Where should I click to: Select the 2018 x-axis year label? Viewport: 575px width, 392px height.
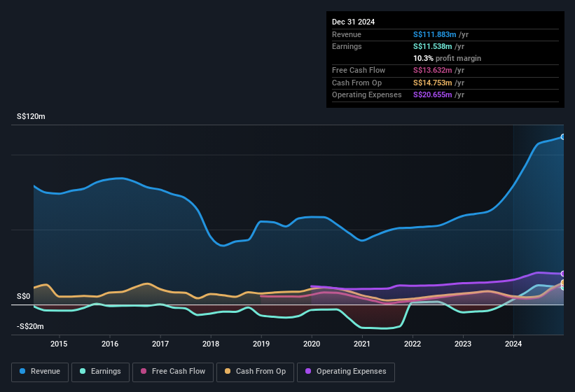[211, 344]
